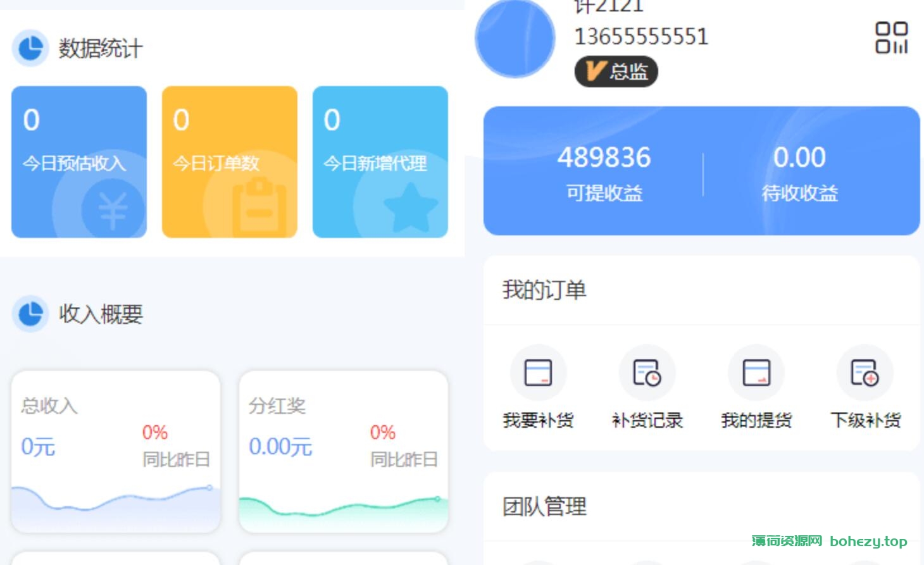
Task: Click the blue profile avatar
Action: pos(515,38)
